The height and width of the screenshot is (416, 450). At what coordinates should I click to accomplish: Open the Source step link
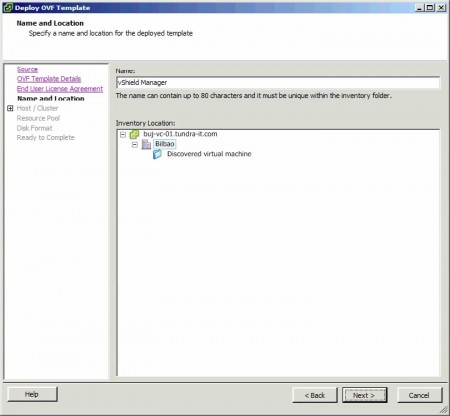click(x=27, y=69)
